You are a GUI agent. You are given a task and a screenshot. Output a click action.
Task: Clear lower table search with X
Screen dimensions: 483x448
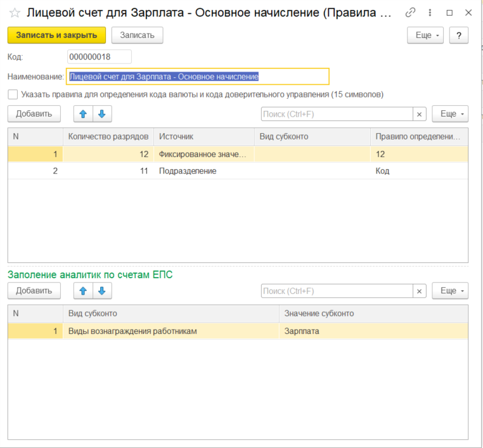pyautogui.click(x=420, y=291)
